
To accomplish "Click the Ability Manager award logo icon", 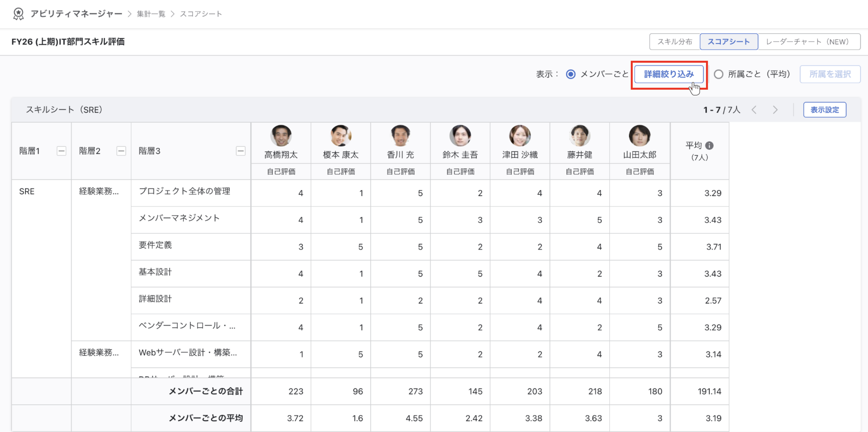I will tap(19, 14).
